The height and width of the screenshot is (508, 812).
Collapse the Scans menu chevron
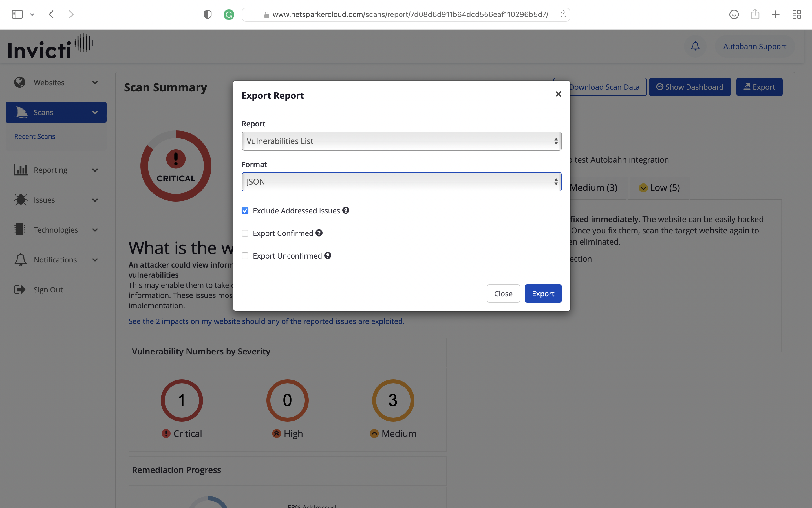pos(95,113)
